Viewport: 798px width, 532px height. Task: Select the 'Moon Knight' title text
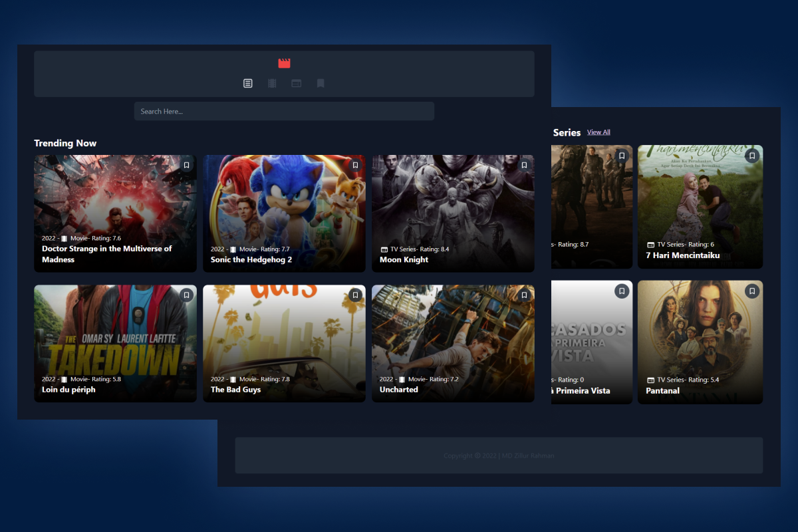tap(404, 260)
